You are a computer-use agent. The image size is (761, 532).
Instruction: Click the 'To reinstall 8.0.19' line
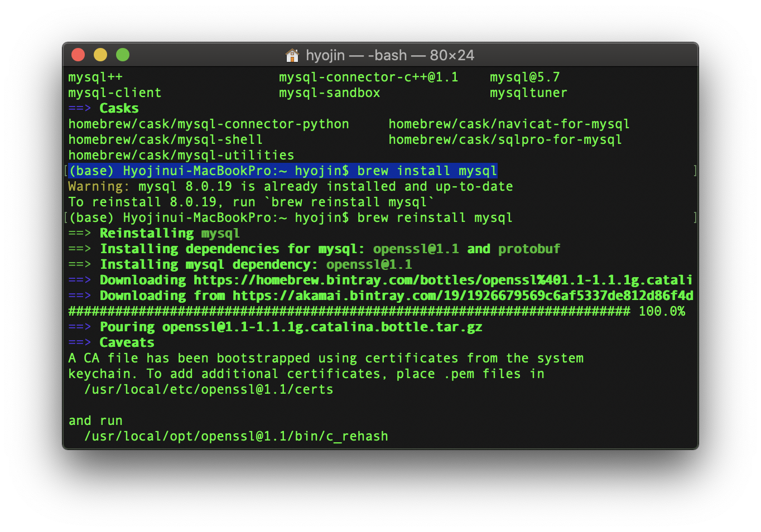[252, 202]
